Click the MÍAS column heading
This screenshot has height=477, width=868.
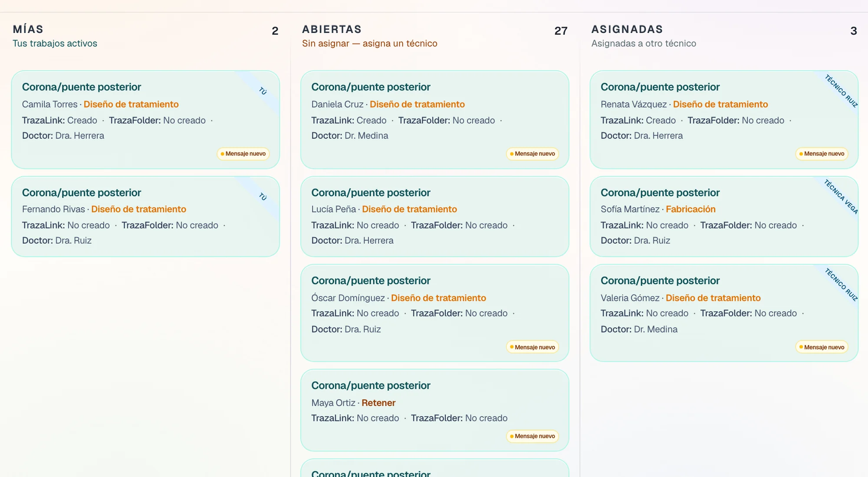pos(28,29)
